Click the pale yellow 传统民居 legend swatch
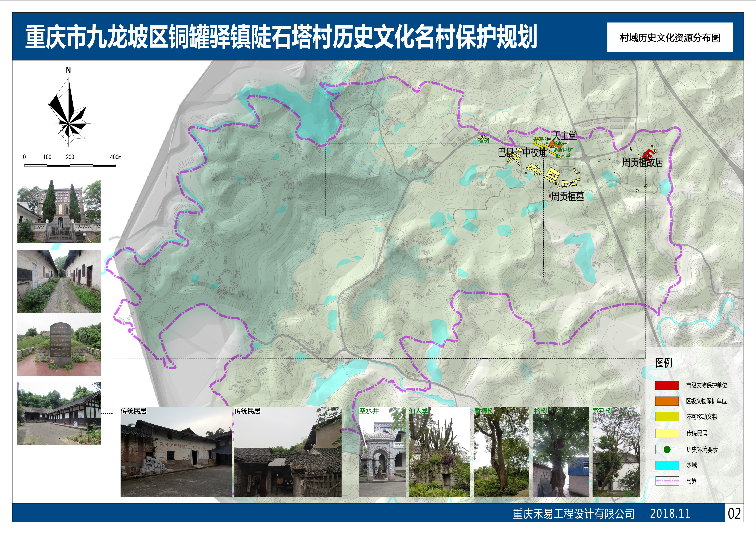 pyautogui.click(x=667, y=433)
